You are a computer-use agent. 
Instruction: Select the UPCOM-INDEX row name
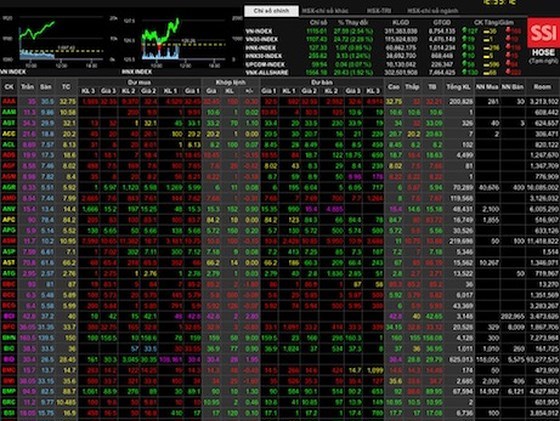point(265,64)
